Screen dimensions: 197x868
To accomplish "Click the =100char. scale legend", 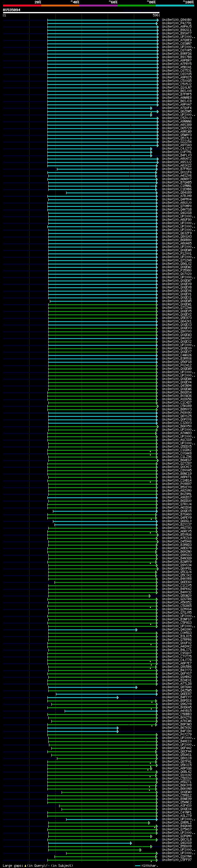I will pos(146,865).
